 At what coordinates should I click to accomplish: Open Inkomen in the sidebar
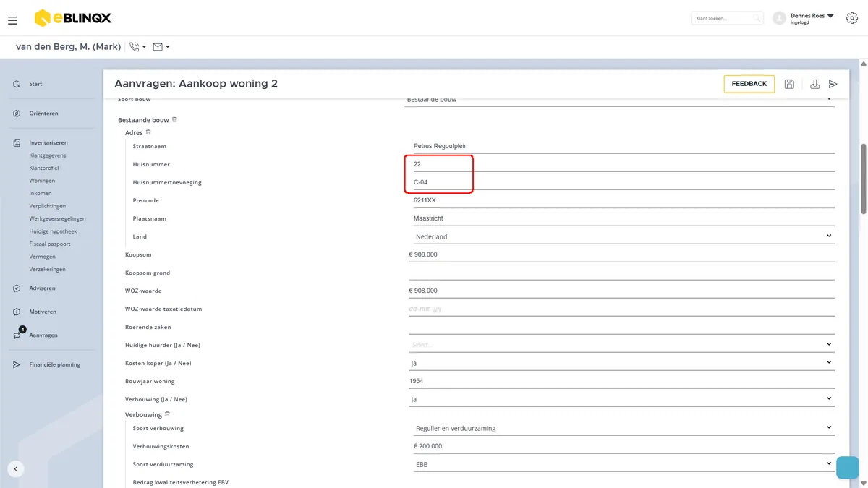pyautogui.click(x=41, y=193)
